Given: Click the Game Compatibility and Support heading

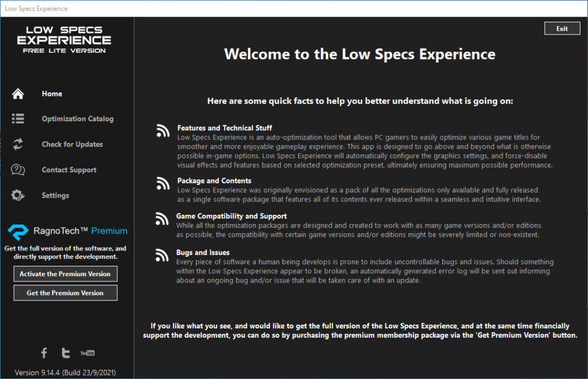Looking at the screenshot, I should pos(231,216).
